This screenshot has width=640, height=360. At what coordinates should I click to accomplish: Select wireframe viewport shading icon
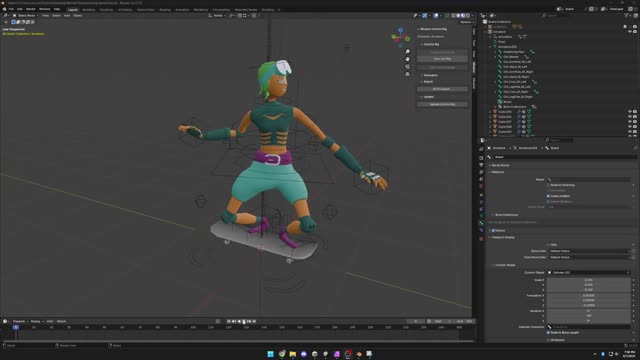coord(453,16)
